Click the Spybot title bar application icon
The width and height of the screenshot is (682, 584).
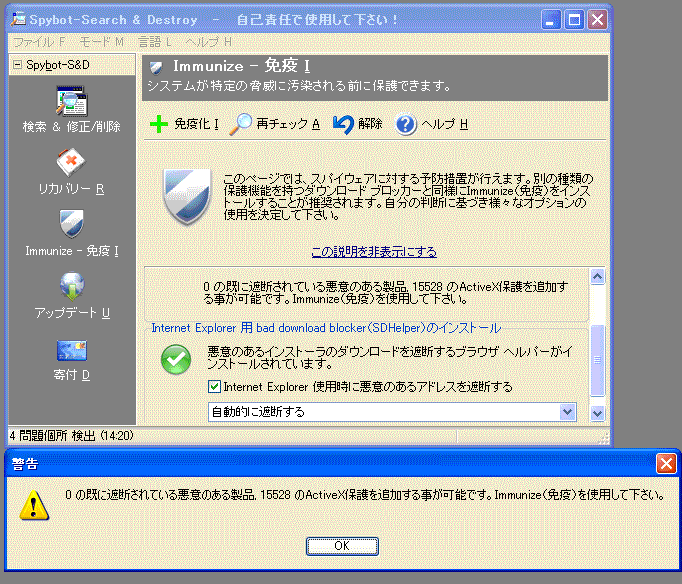(19, 19)
